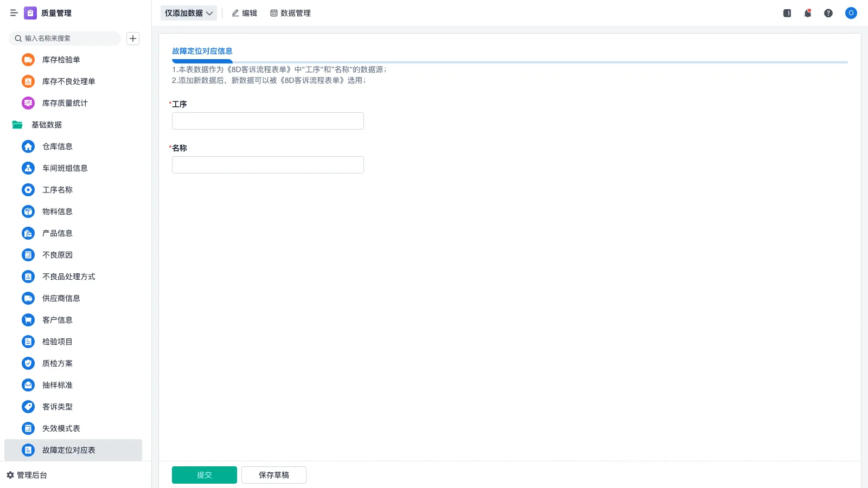The height and width of the screenshot is (488, 868).
Task: Open 库存检验单 from the sidebar
Action: 61,60
